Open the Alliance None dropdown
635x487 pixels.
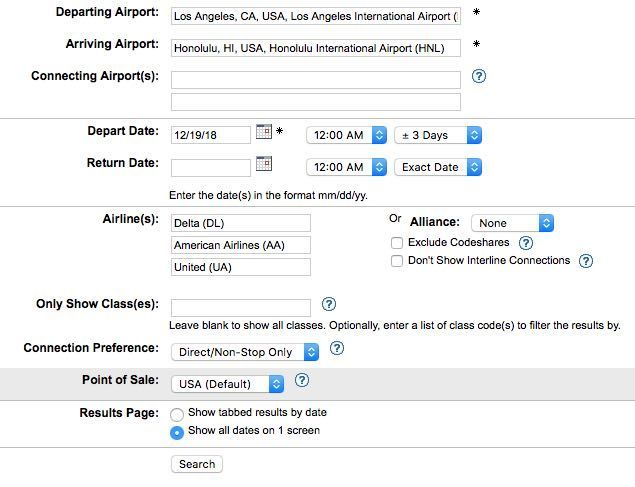(x=512, y=223)
